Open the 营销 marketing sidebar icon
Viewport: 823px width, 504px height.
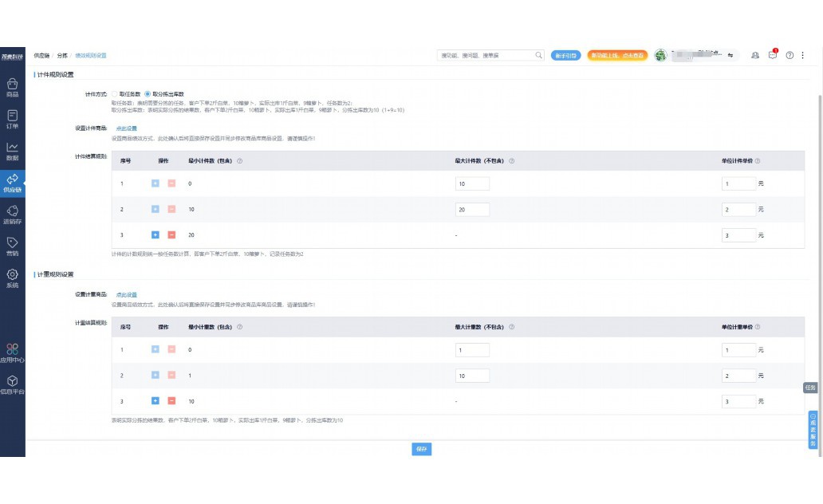point(12,246)
